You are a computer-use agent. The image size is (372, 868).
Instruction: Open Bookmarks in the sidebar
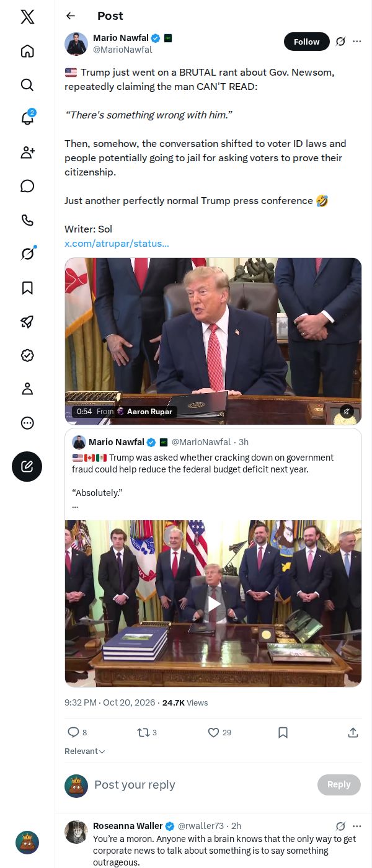click(27, 288)
